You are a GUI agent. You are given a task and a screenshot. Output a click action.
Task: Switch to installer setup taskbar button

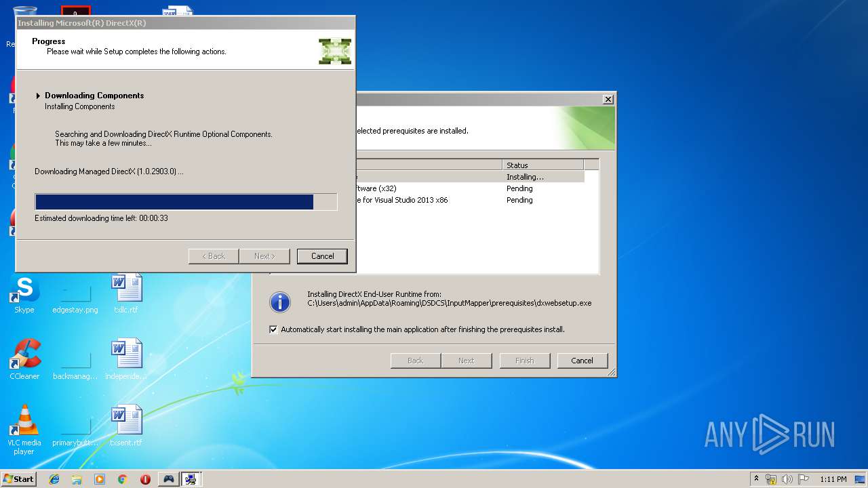(191, 479)
